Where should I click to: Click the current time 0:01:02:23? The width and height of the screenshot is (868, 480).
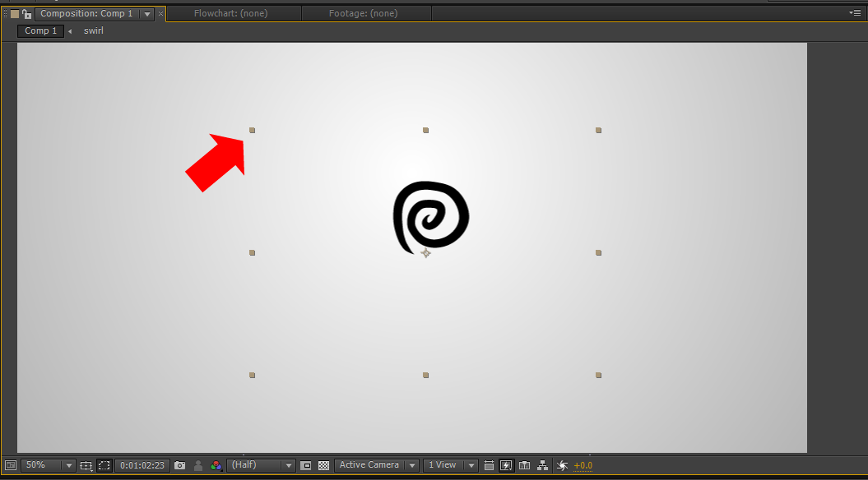coord(142,465)
